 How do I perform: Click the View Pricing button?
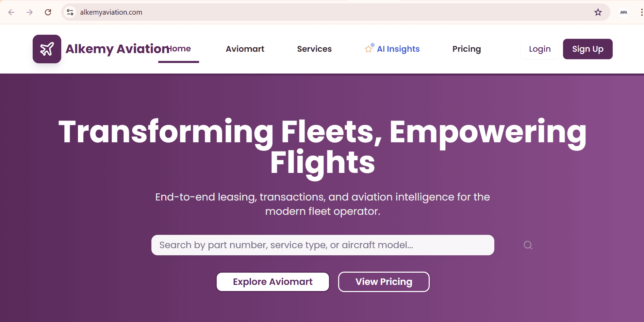tap(383, 281)
